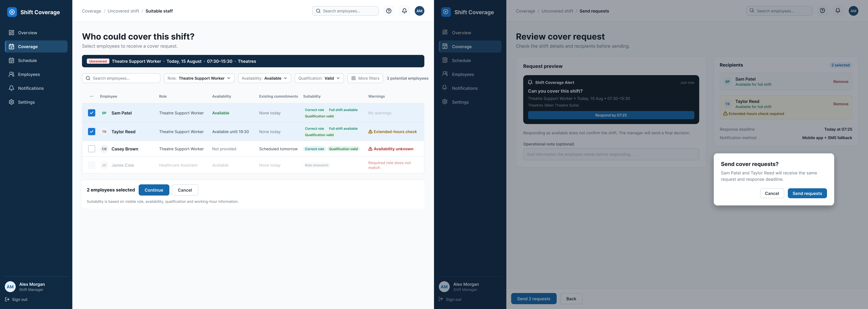The height and width of the screenshot is (309, 868).
Task: Click the SP avatar in Recipients panel
Action: point(728,82)
